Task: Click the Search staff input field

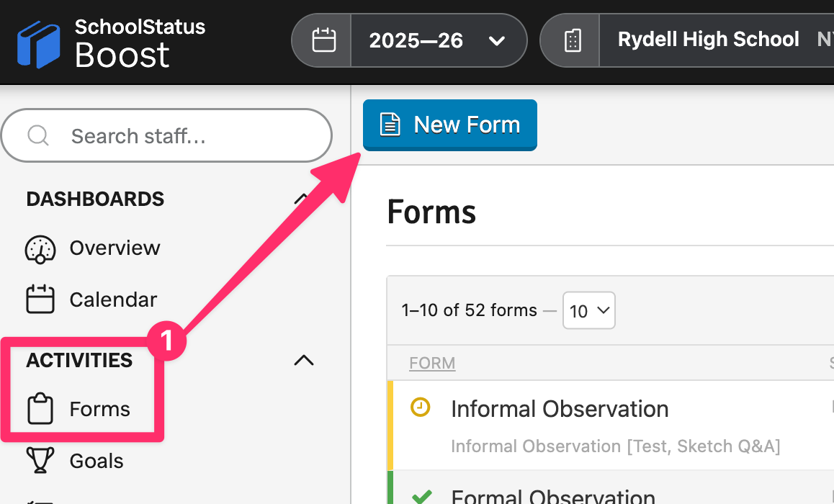Action: point(166,135)
